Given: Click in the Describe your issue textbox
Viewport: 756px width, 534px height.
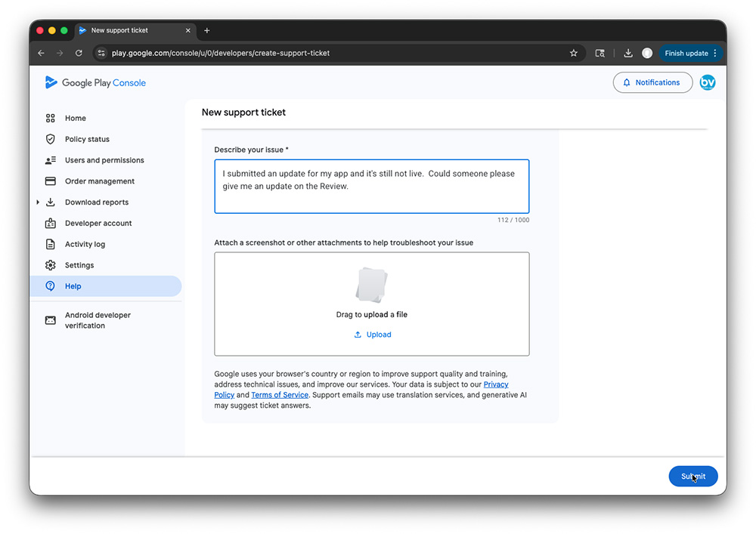Looking at the screenshot, I should pyautogui.click(x=372, y=187).
